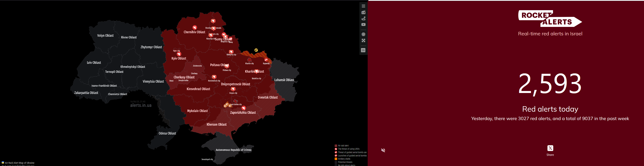Click the Kharkiv city emblem icon

(249, 60)
